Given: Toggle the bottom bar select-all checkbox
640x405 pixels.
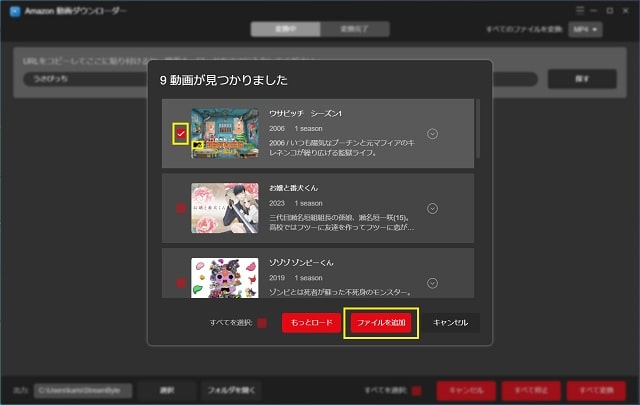Looking at the screenshot, I should (416, 391).
